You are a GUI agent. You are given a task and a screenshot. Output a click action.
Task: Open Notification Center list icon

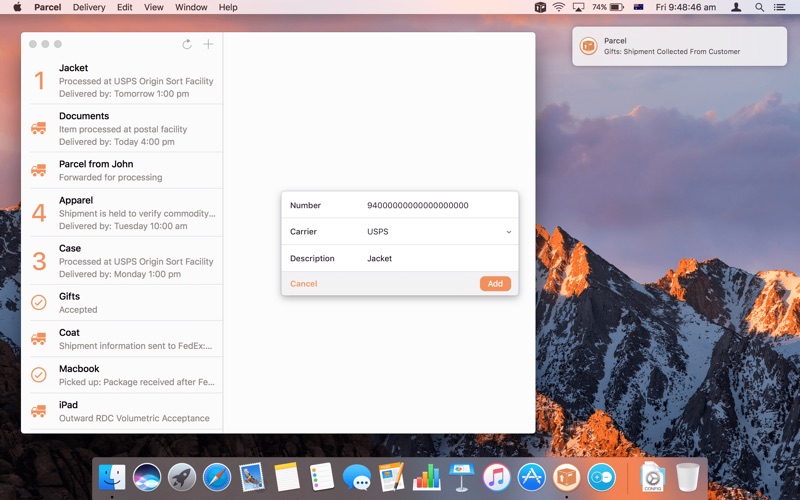coord(779,7)
